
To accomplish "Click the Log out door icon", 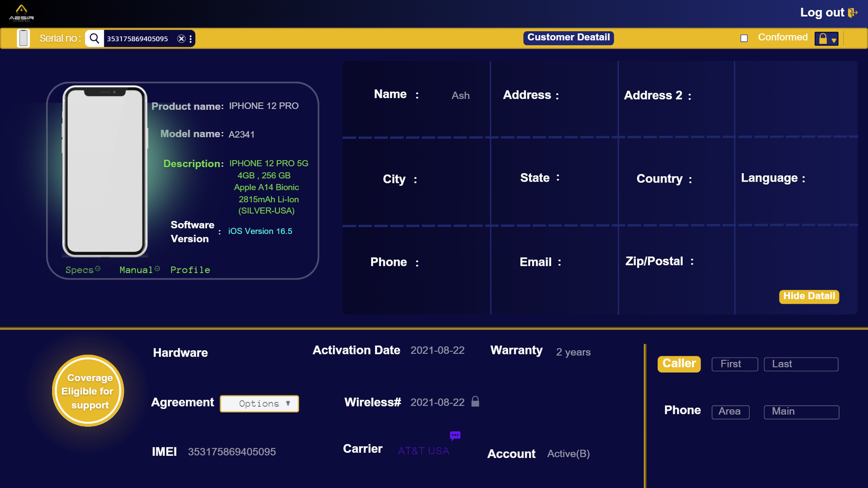I will [853, 13].
